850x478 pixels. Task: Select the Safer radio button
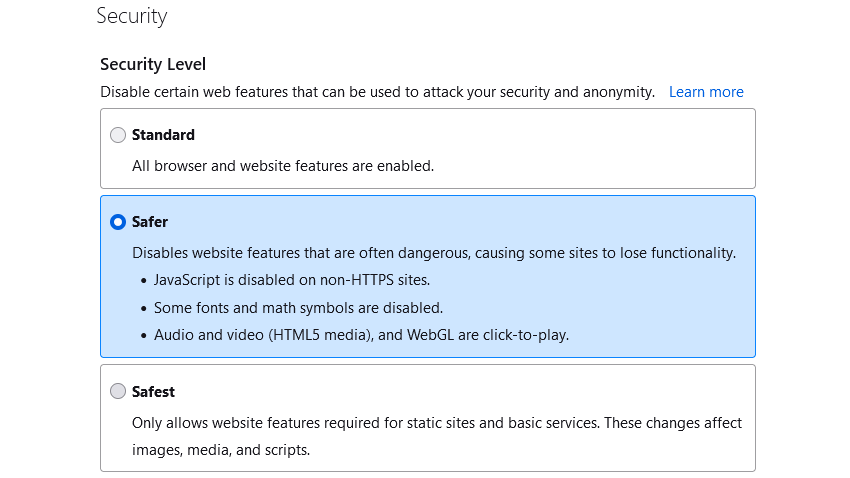tap(118, 222)
